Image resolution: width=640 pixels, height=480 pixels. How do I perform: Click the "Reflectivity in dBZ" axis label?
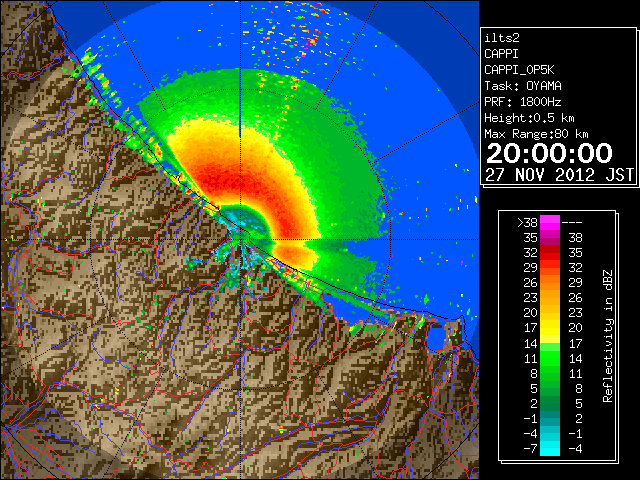point(608,336)
